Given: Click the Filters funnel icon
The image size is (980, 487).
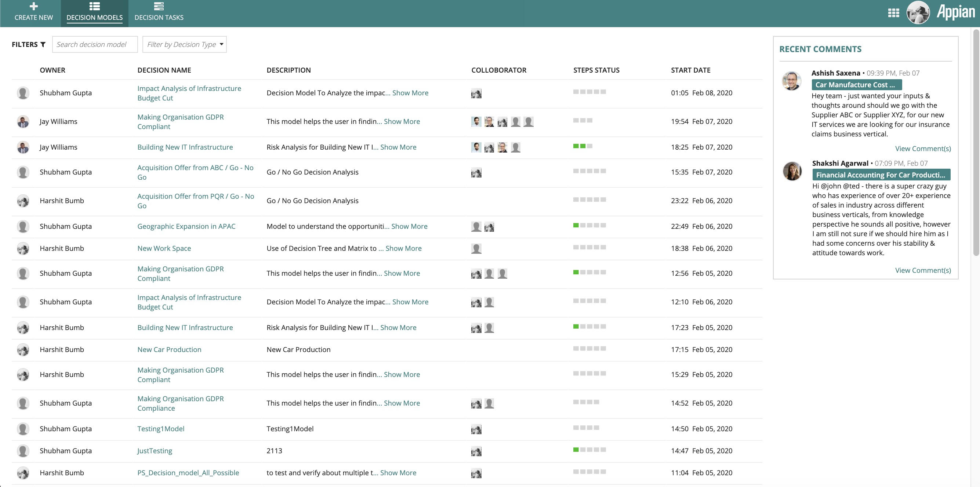Looking at the screenshot, I should point(43,44).
